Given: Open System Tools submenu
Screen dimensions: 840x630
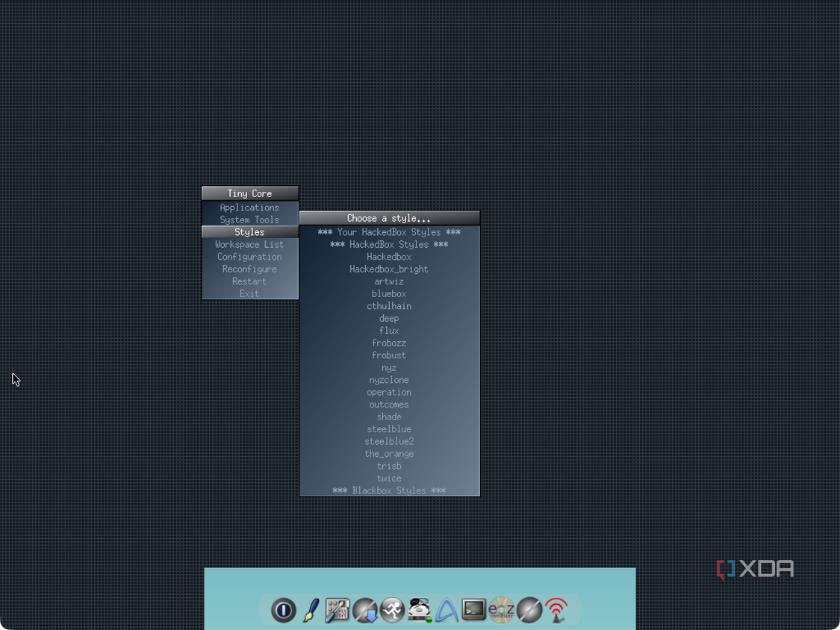Looking at the screenshot, I should tap(249, 219).
